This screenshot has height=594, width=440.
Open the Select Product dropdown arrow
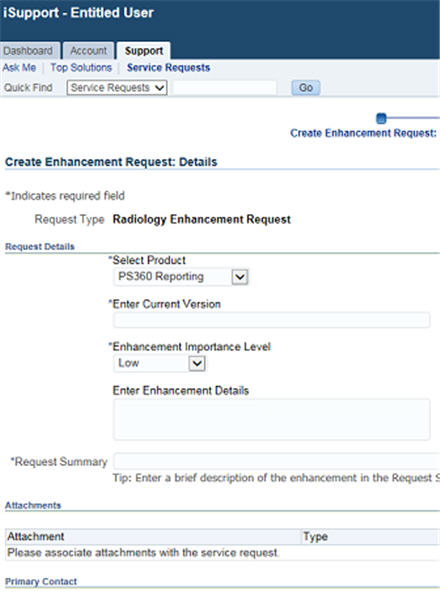click(x=240, y=277)
